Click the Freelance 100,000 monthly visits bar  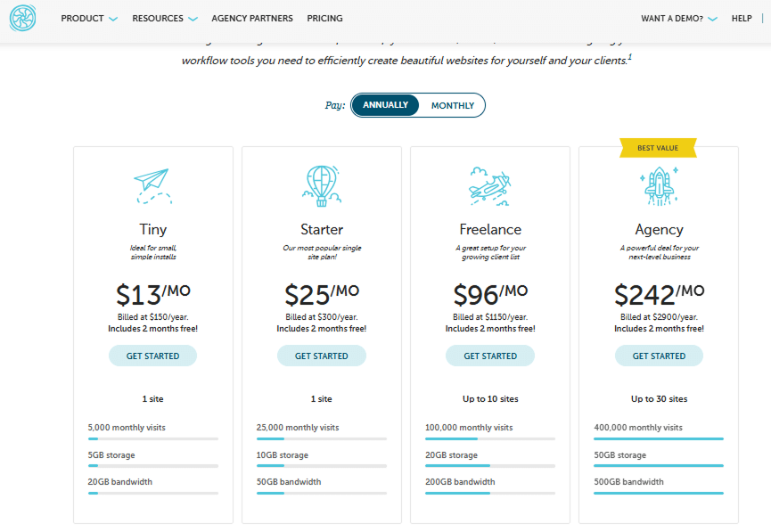(490, 438)
